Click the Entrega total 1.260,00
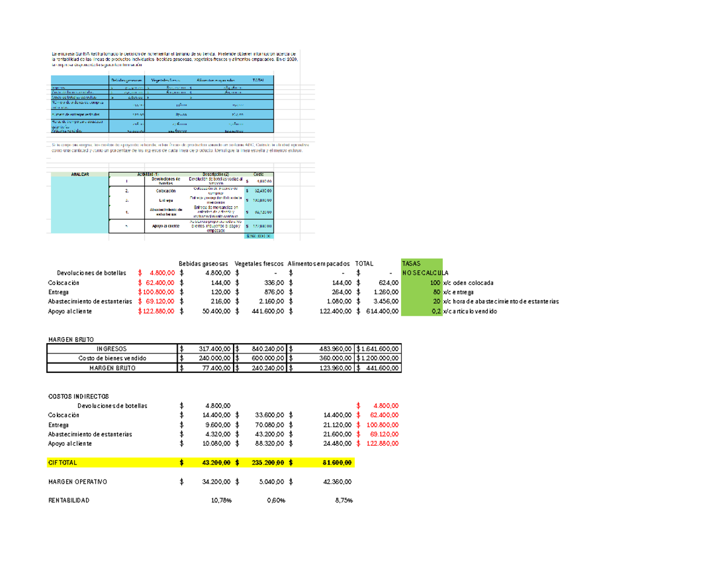728x562 pixels. pyautogui.click(x=386, y=292)
